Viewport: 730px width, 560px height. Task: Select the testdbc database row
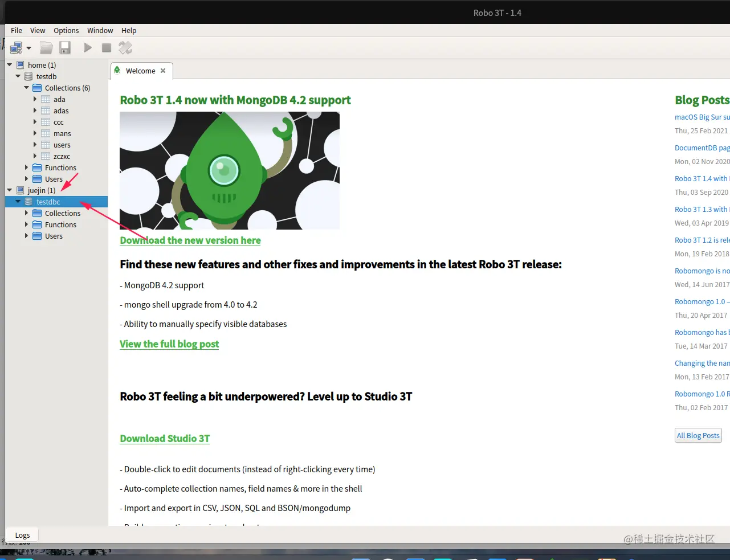(x=56, y=202)
